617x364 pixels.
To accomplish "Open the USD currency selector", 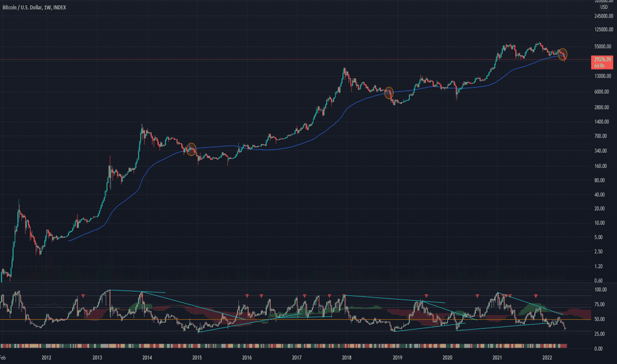I will (604, 7).
